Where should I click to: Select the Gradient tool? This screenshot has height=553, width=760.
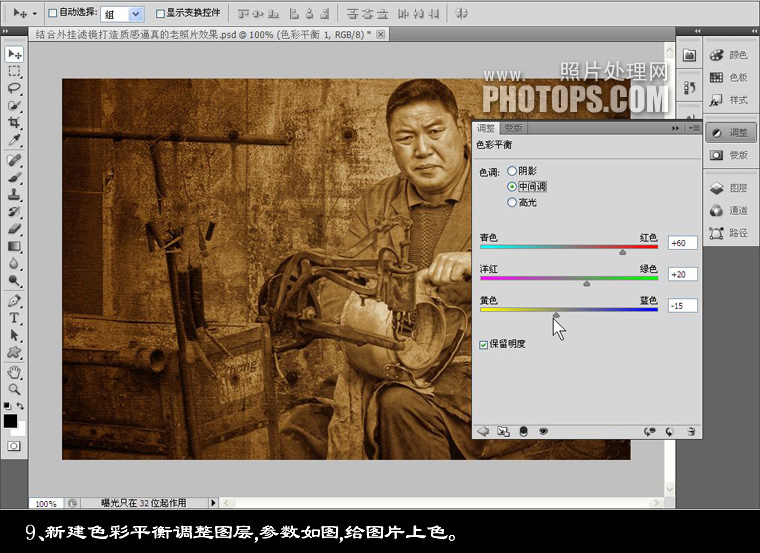(15, 247)
